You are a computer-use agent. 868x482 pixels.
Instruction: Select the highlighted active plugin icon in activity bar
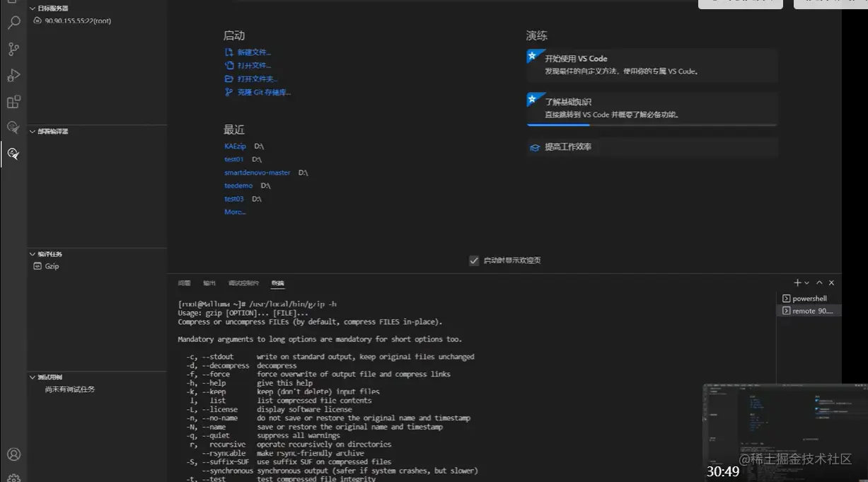coord(13,153)
